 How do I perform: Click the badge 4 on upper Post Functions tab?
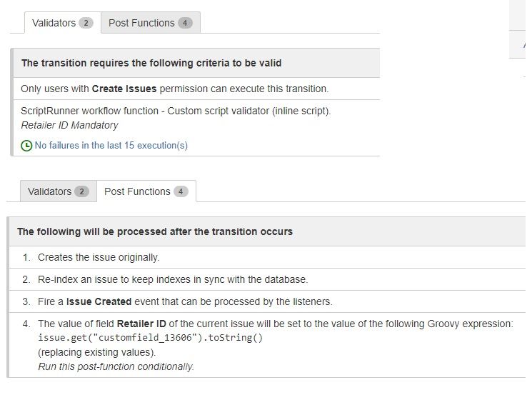pyautogui.click(x=185, y=23)
